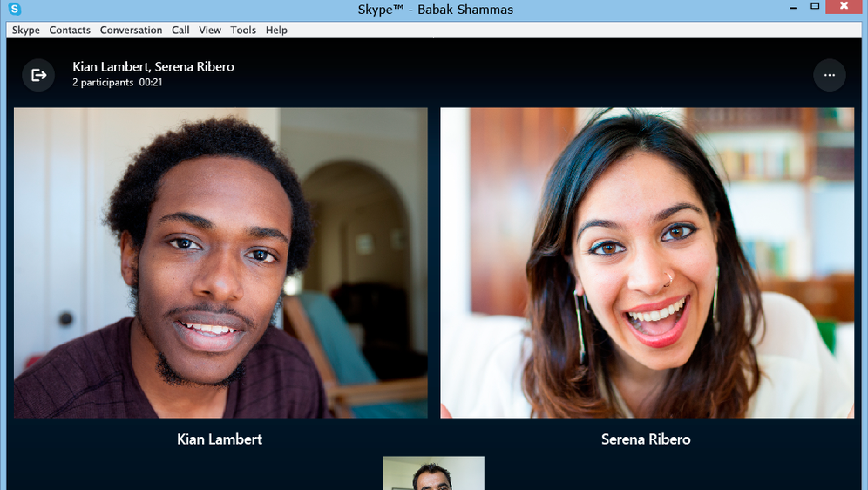Open the more options ellipsis button
This screenshot has width=868, height=490.
(x=830, y=75)
